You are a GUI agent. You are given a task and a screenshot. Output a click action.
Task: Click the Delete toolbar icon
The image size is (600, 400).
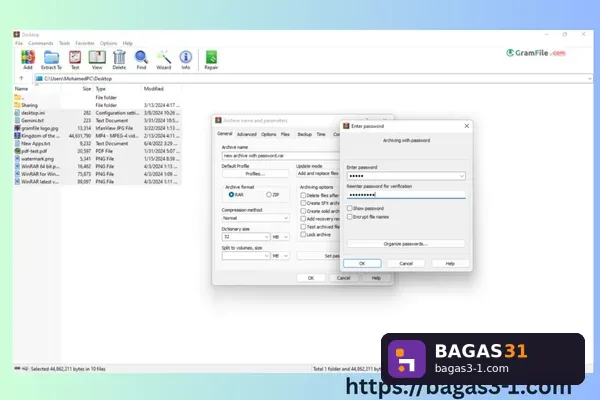click(119, 60)
